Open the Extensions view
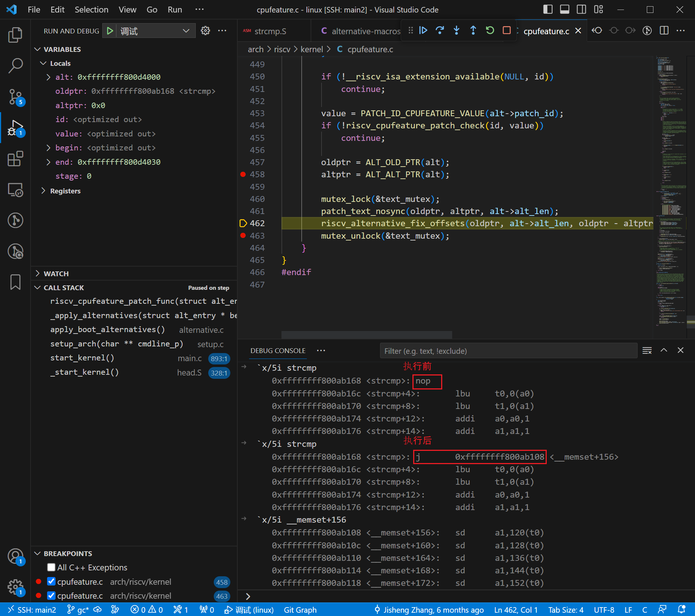This screenshot has width=695, height=616. pos(15,159)
